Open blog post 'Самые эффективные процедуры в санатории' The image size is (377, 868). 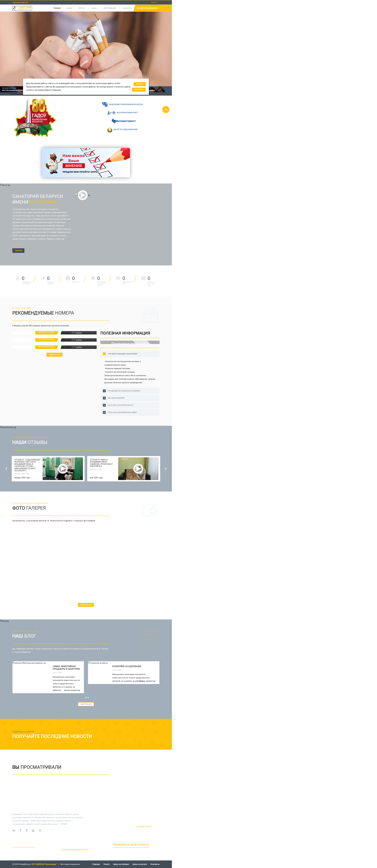pos(66,668)
